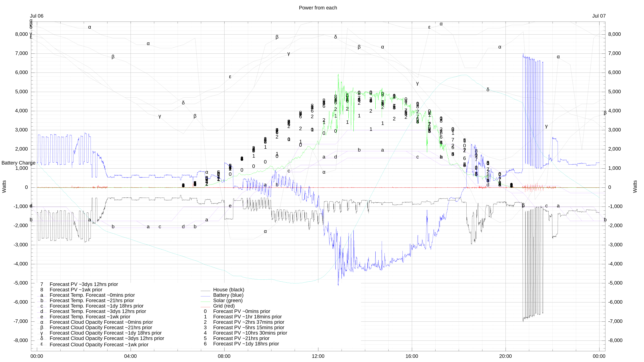Click legend 'Forecast PV ~10hrs 30mins prior'

coord(250,333)
